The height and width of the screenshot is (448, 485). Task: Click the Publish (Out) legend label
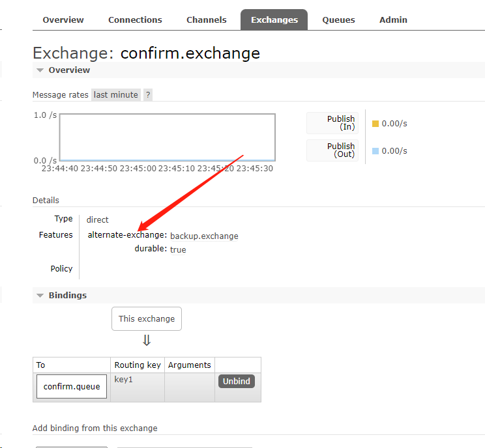pyautogui.click(x=332, y=150)
